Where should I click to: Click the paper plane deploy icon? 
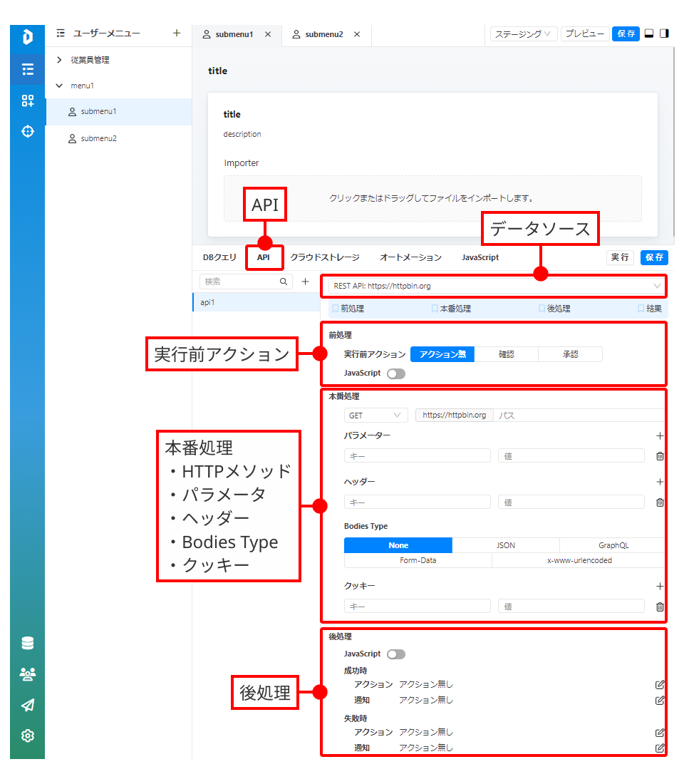point(28,705)
